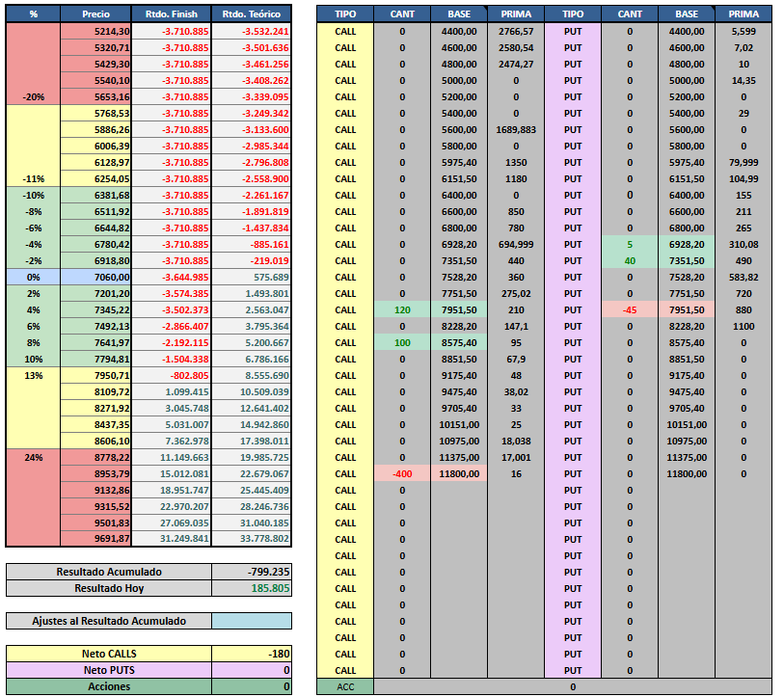Click Rtdo. Finish value 31.249.841
This screenshot has height=697, width=784.
(x=171, y=539)
